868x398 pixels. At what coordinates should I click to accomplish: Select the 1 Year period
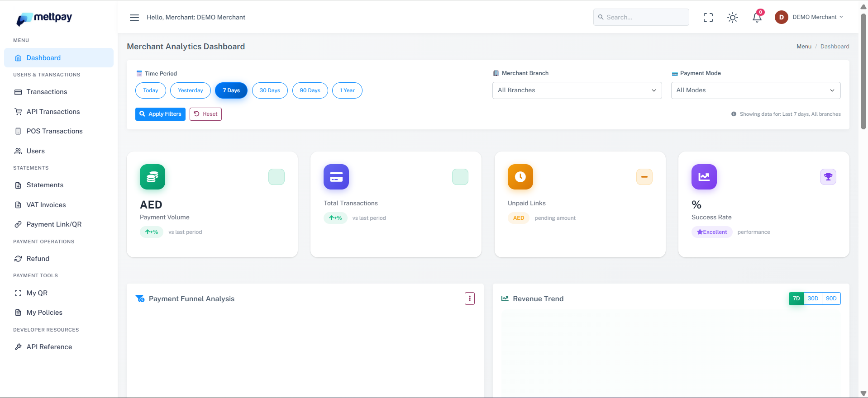[347, 90]
